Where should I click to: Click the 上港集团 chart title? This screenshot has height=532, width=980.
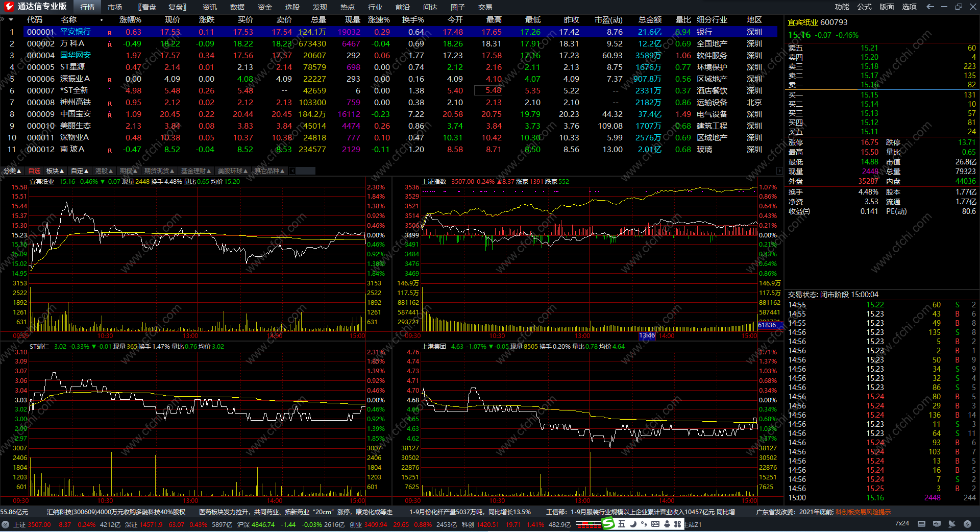point(434,347)
